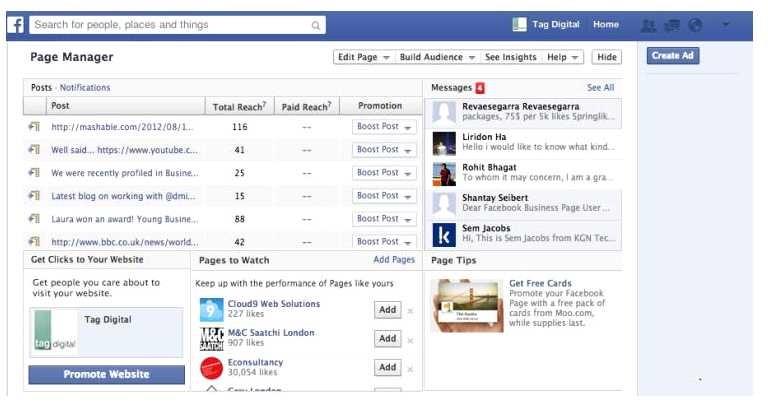Image resolution: width=768 pixels, height=401 pixels.
Task: Click the Add Pages link
Action: (394, 260)
